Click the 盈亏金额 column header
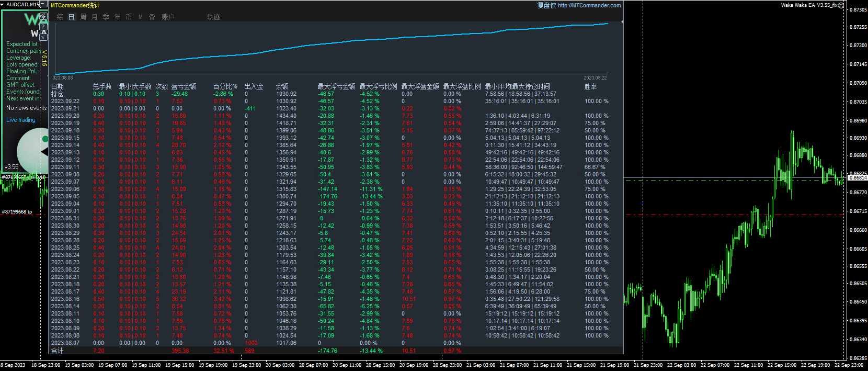This screenshot has height=371, width=868. click(x=184, y=86)
